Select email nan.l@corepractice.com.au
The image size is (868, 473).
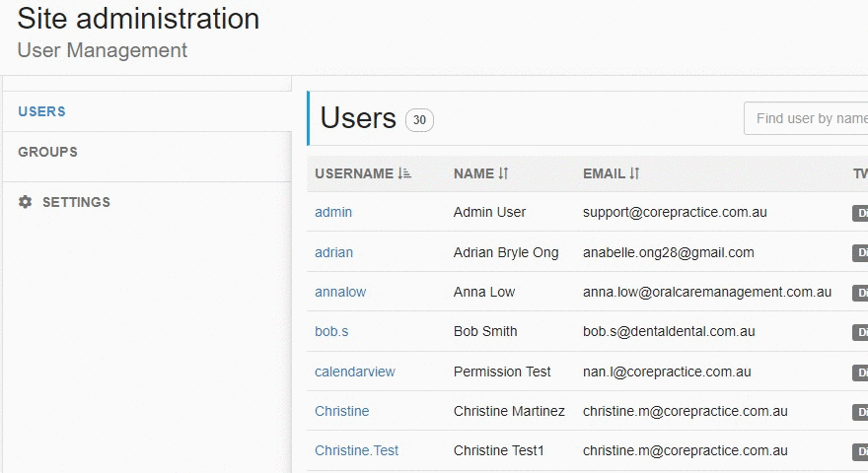[667, 372]
